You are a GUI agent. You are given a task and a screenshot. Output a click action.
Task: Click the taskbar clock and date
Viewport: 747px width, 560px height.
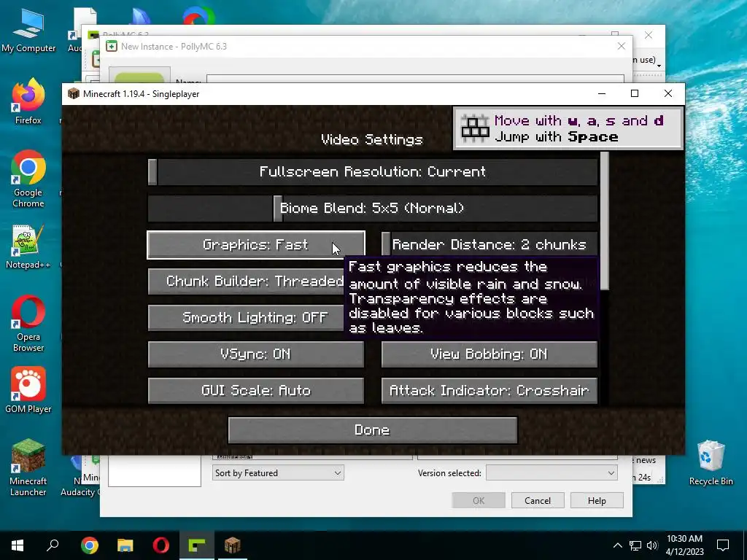tap(684, 545)
